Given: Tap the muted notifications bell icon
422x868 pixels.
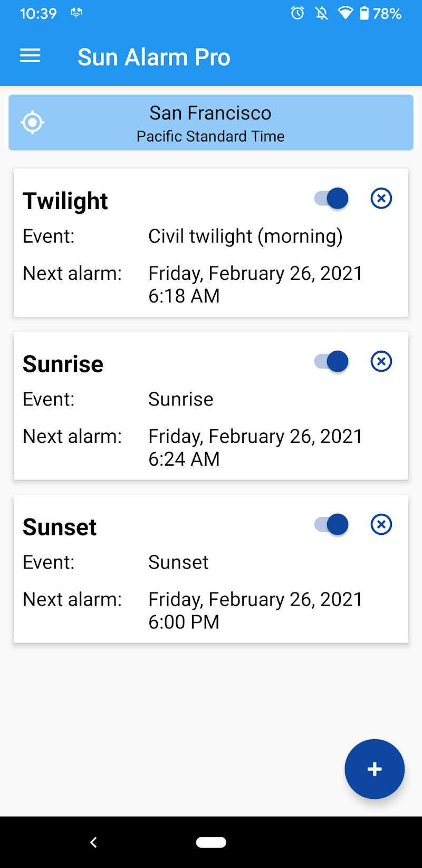Looking at the screenshot, I should 321,13.
